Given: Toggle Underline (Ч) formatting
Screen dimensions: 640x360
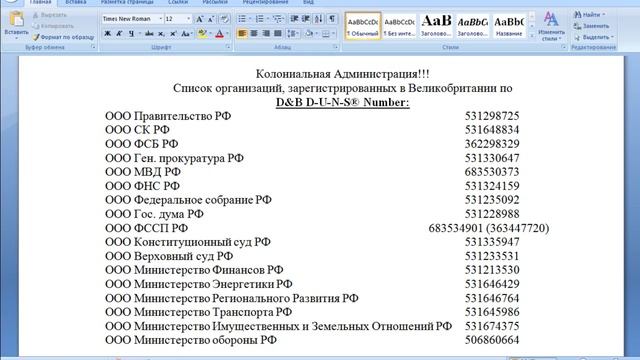Looking at the screenshot, I should [x=131, y=33].
